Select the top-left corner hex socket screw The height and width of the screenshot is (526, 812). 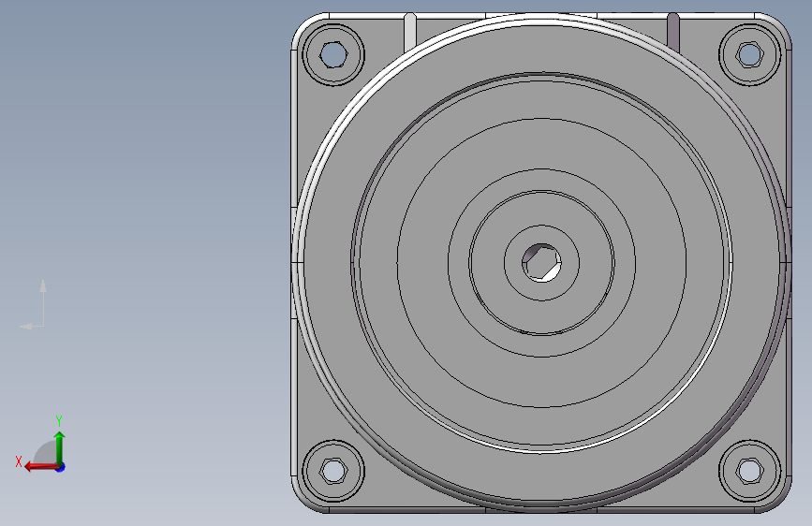tap(333, 54)
